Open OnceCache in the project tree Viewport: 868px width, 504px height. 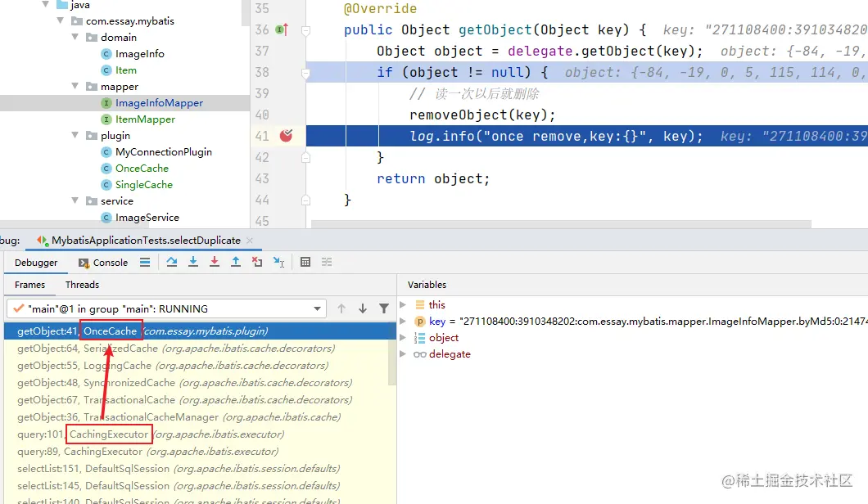(x=142, y=169)
